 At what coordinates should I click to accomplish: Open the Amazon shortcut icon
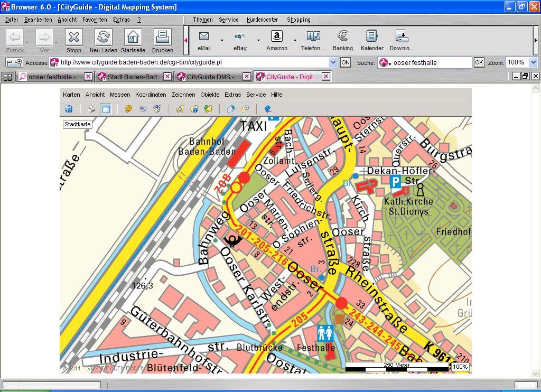point(276,36)
